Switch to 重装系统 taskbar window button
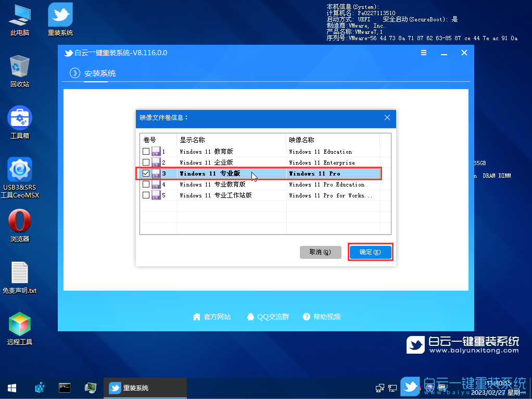 [x=145, y=388]
